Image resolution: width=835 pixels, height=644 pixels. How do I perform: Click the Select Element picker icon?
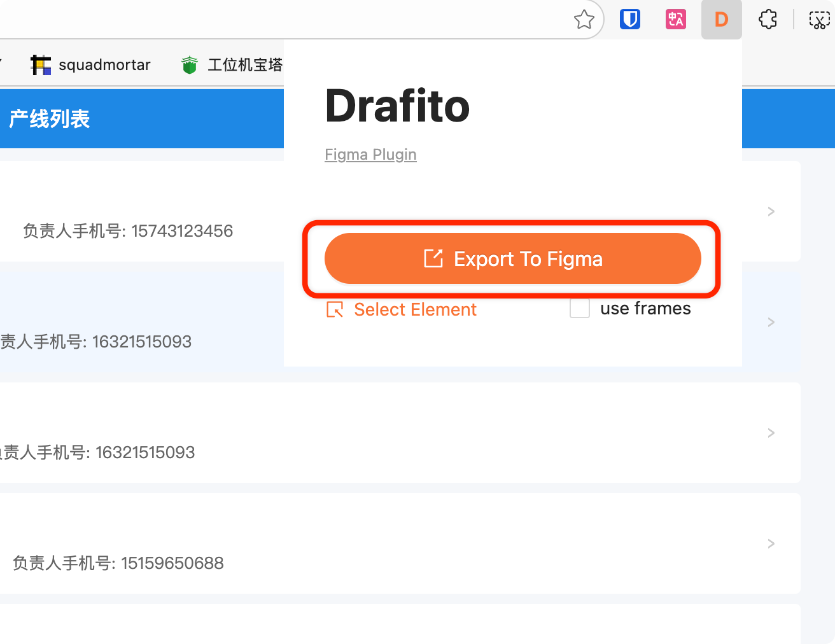[x=335, y=309]
